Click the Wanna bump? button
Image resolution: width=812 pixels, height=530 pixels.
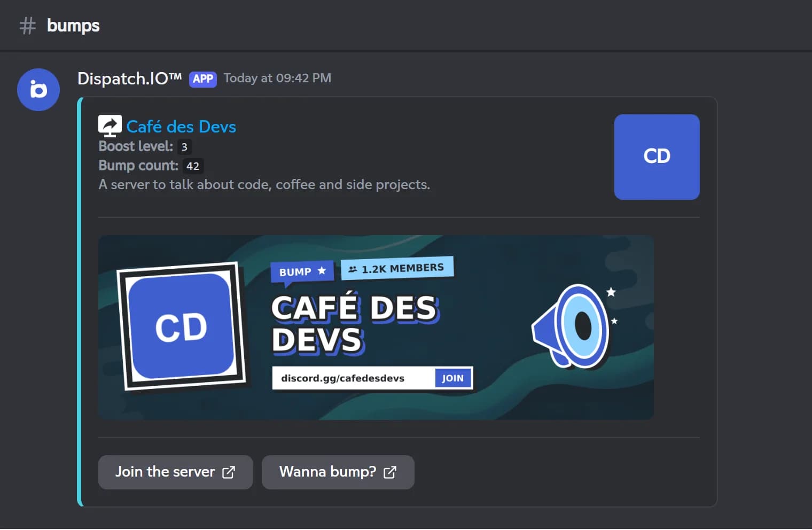(338, 472)
